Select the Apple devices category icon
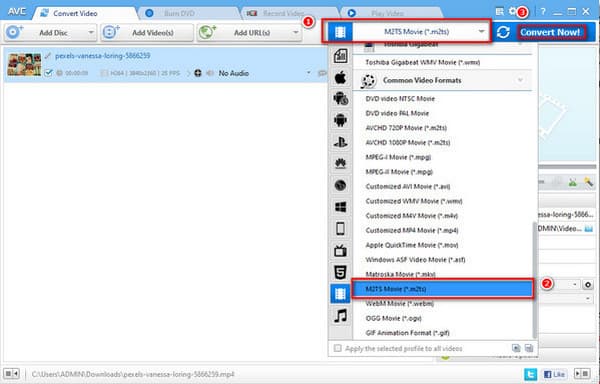The height and width of the screenshot is (384, 600). coord(340,78)
